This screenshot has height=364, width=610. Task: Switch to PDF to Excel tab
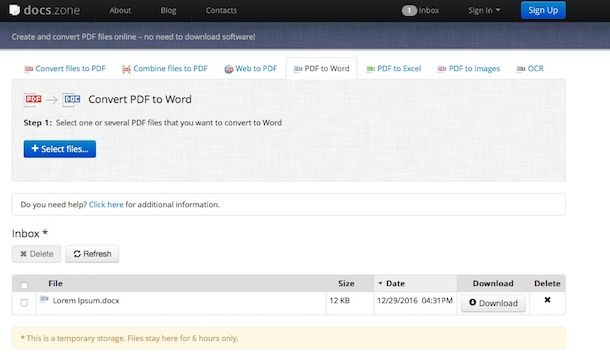394,69
